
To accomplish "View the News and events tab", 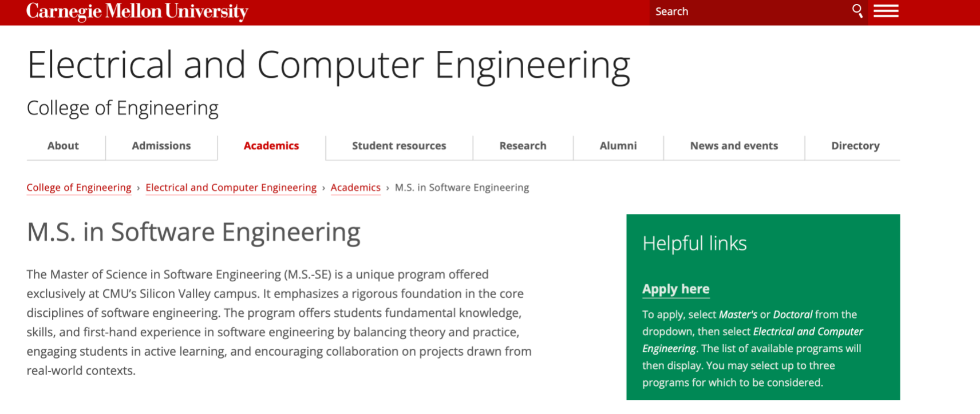I will 733,146.
